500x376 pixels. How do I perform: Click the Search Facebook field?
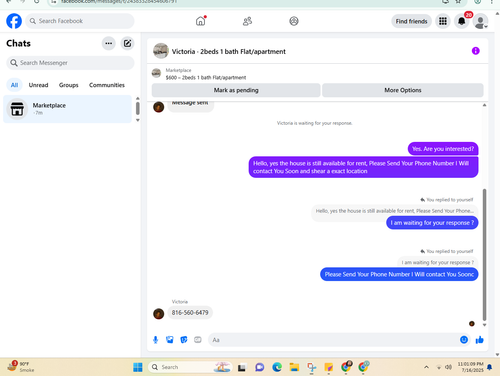(x=80, y=21)
